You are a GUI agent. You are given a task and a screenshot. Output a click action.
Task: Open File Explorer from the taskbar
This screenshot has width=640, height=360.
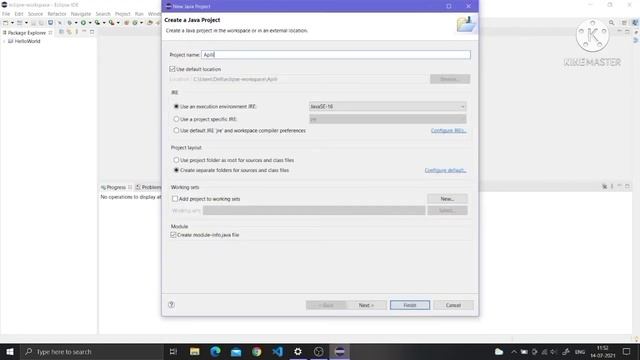click(195, 351)
